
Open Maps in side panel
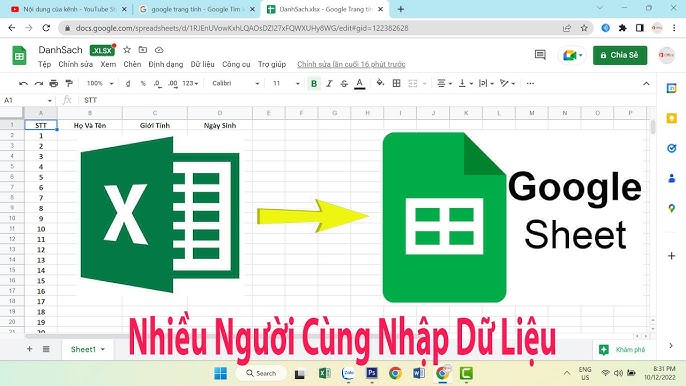(672, 209)
